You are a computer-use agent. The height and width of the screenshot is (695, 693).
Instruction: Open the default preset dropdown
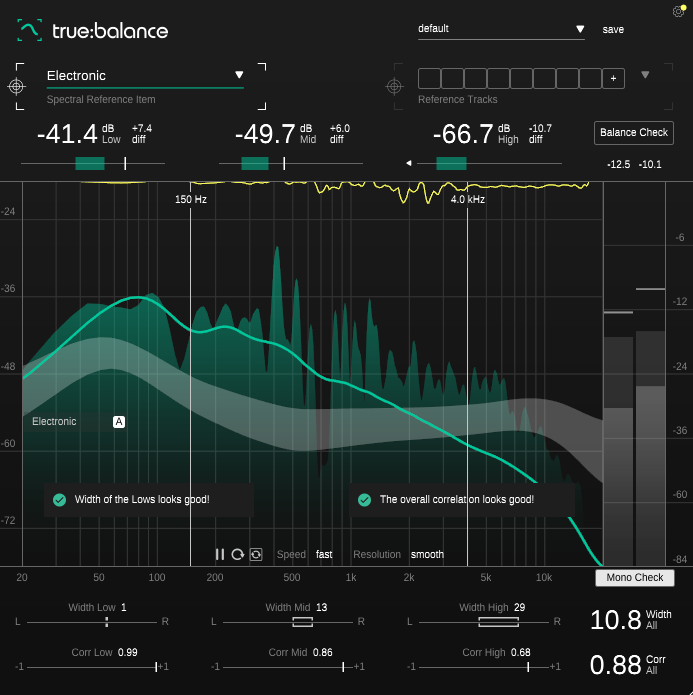click(x=580, y=30)
